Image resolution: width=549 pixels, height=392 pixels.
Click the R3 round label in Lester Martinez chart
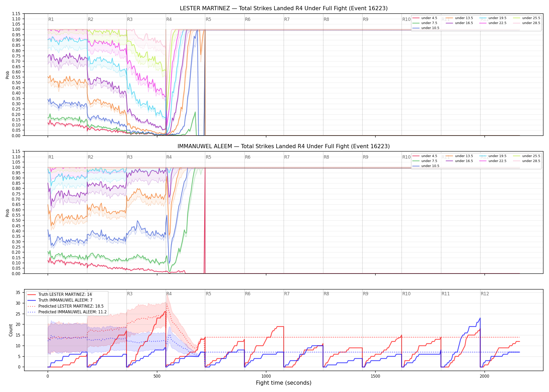coord(130,19)
